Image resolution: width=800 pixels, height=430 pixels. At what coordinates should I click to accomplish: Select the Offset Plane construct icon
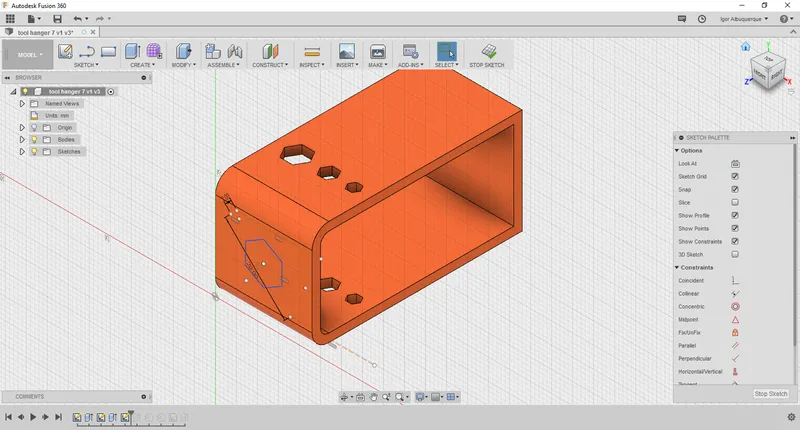(x=270, y=52)
